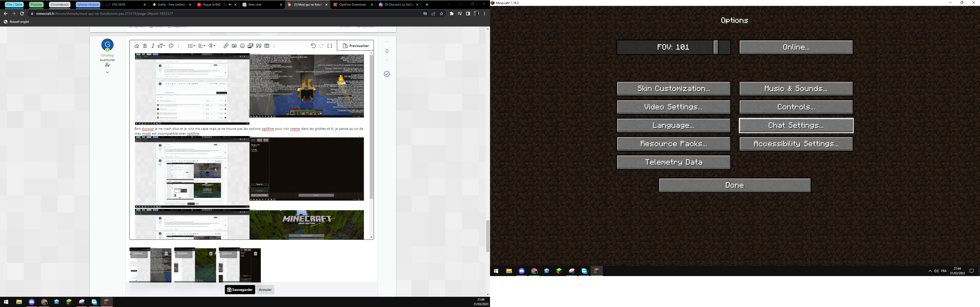This screenshot has width=980, height=307.
Task: Toggle italic formatting in forum editor
Action: point(153,46)
